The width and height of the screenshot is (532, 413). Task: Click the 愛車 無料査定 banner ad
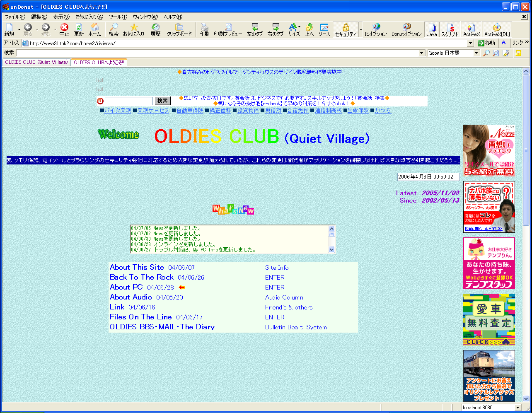[x=489, y=319]
